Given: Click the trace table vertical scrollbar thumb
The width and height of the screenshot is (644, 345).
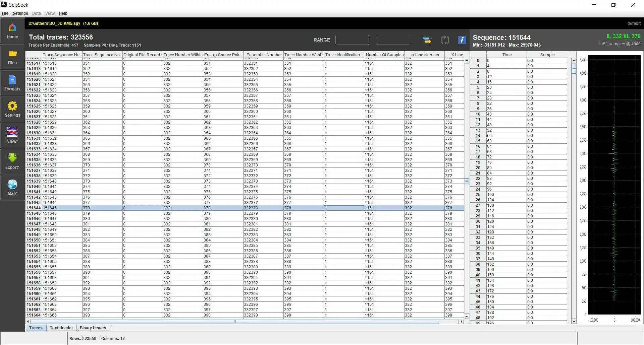Looking at the screenshot, I should pyautogui.click(x=467, y=181).
